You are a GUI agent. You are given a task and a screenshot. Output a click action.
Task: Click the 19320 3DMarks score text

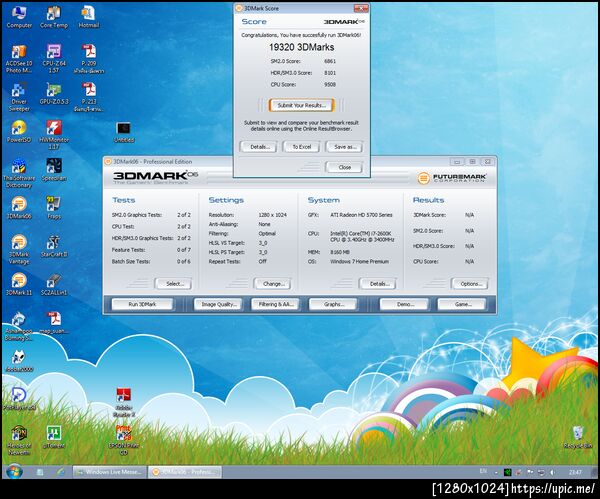click(x=302, y=47)
